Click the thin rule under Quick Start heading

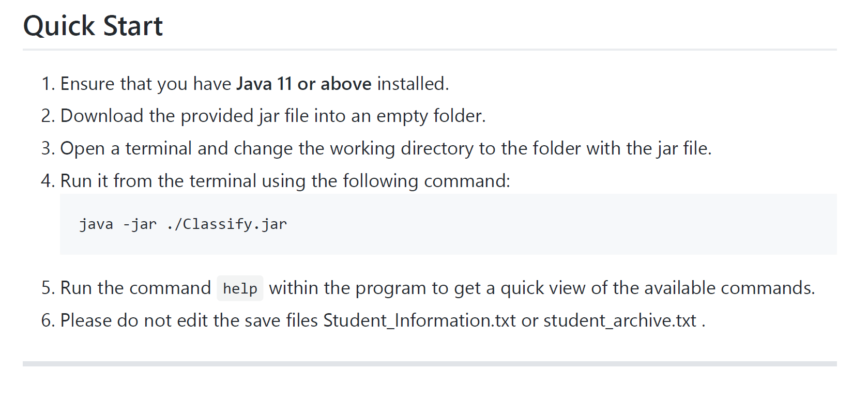coord(429,50)
